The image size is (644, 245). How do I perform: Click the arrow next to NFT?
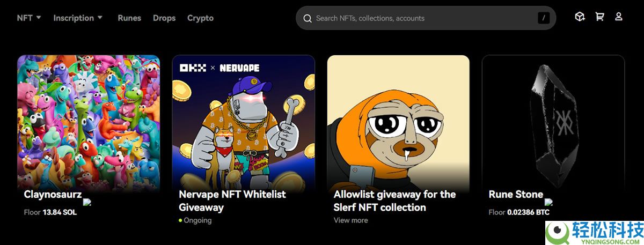click(x=39, y=18)
